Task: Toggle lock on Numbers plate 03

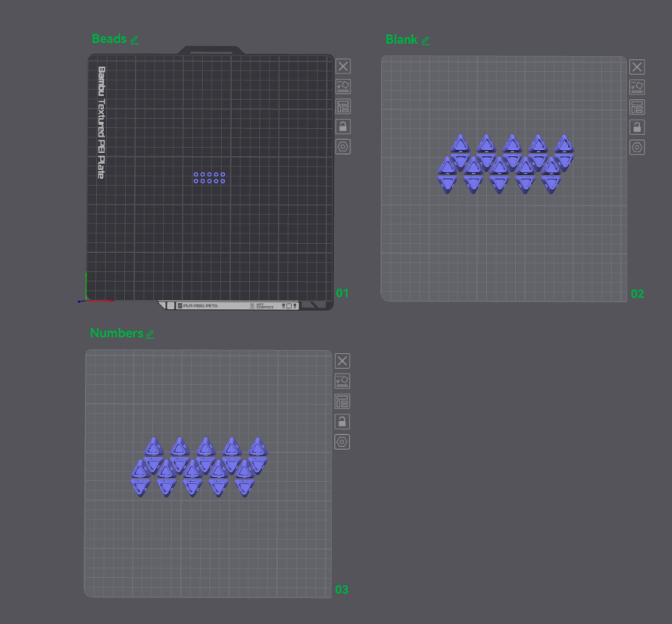Action: (x=342, y=422)
